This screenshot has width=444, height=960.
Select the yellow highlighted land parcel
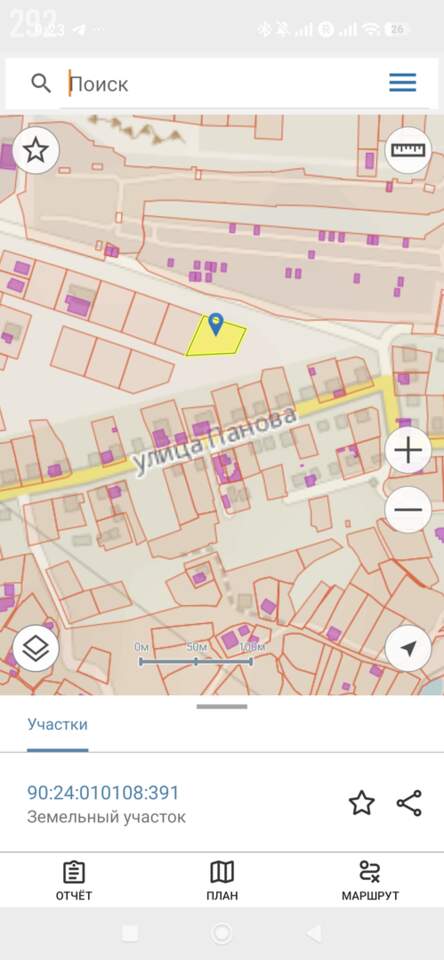(x=216, y=340)
